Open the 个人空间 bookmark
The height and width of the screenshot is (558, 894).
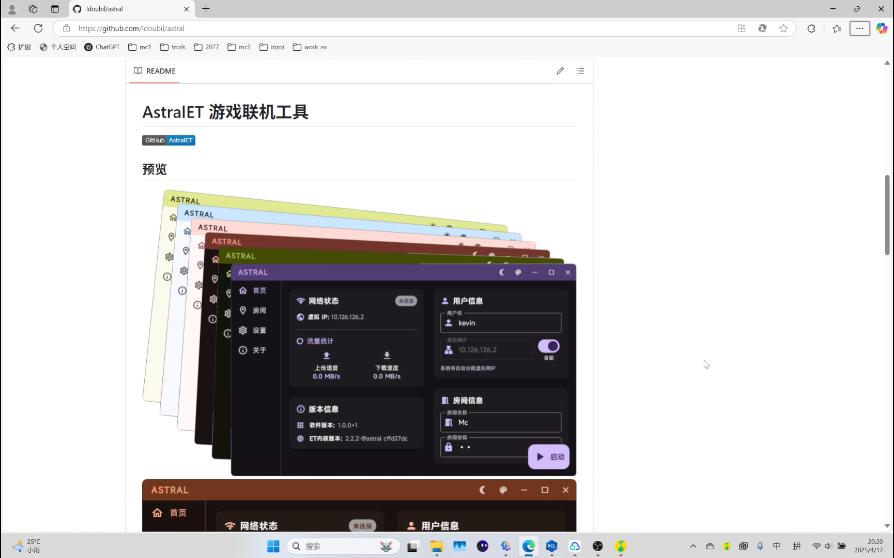[58, 47]
